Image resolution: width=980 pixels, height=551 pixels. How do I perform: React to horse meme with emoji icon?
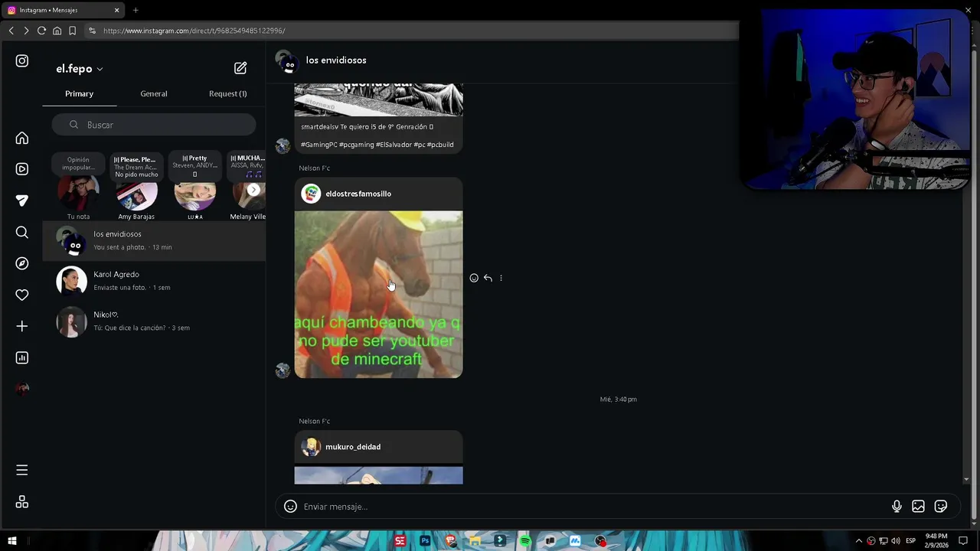tap(474, 278)
